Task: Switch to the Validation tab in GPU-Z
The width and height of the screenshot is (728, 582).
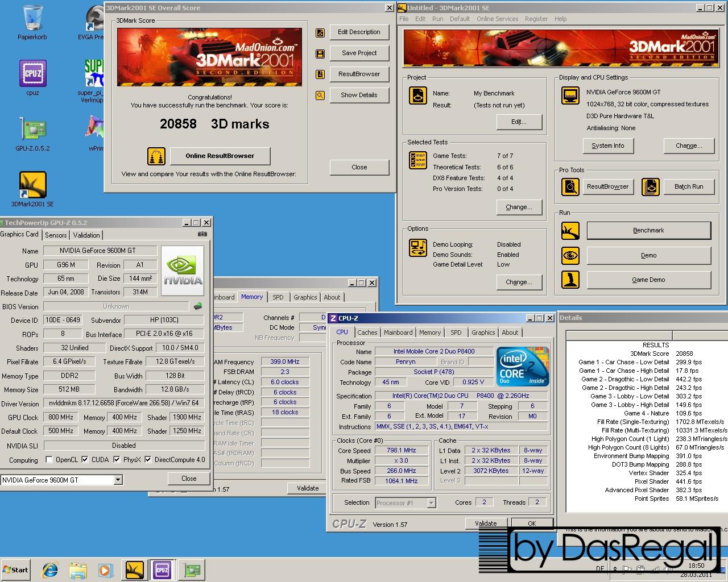Action: tap(86, 235)
